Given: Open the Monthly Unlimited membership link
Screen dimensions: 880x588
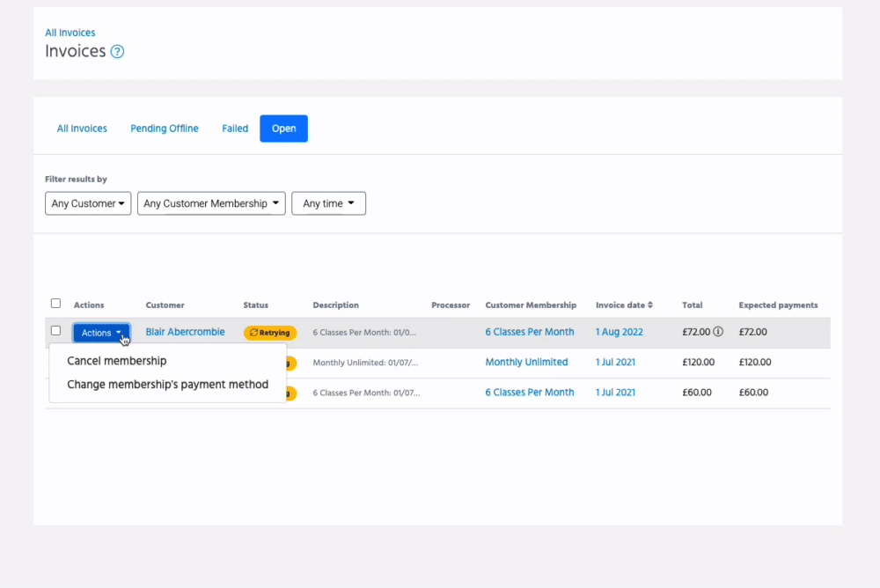Looking at the screenshot, I should [526, 362].
